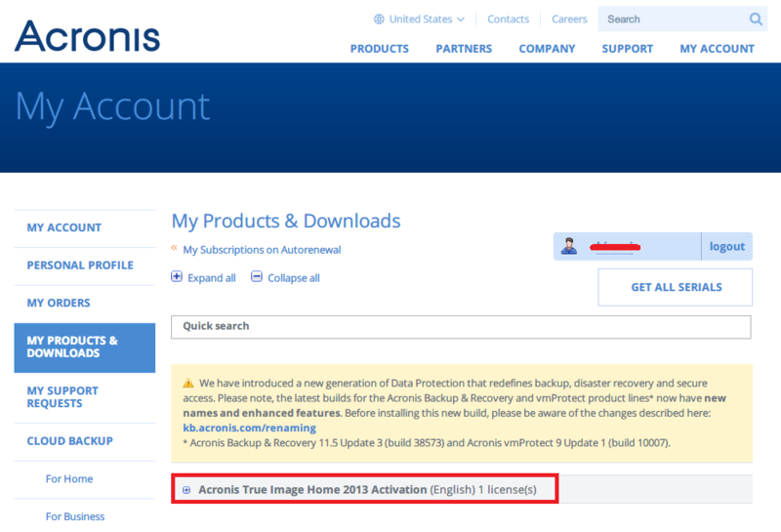781x532 pixels.
Task: Click For Home under Cloud Backup
Action: coord(69,478)
